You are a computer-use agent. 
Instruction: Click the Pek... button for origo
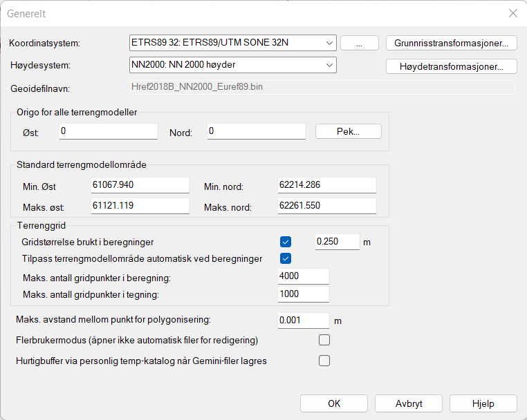tap(348, 131)
